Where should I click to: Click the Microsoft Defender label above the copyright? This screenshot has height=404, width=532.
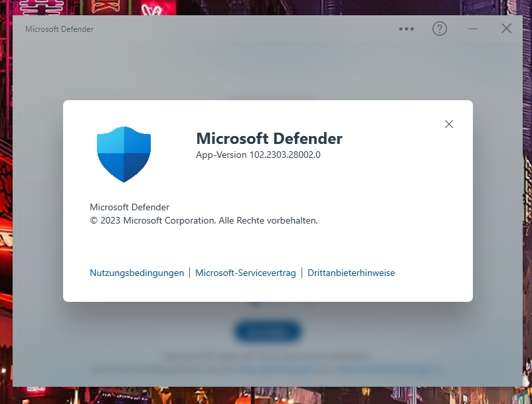tap(130, 207)
